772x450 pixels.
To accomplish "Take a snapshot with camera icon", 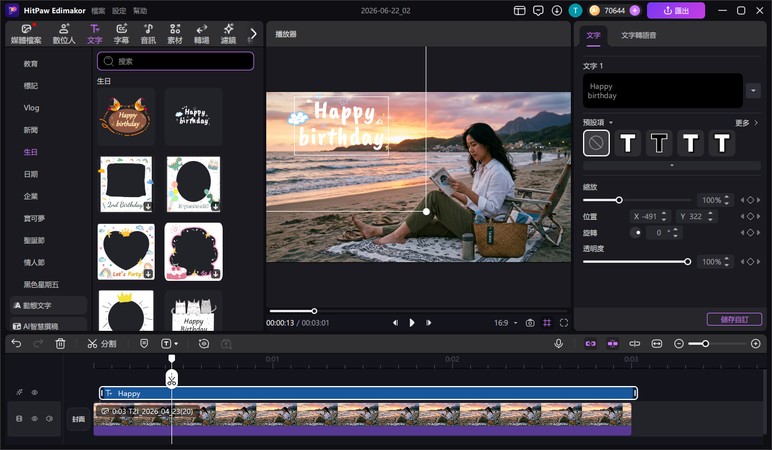I will [x=530, y=323].
